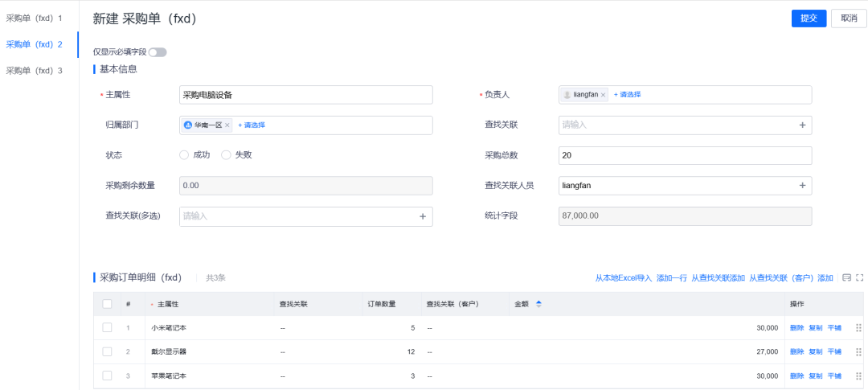
Task: Open 请选择 picker for 负责人
Action: [627, 95]
